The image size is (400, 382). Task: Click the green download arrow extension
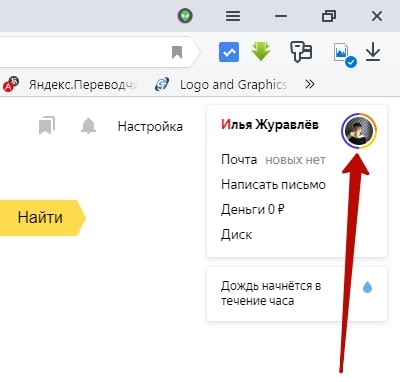click(x=261, y=52)
